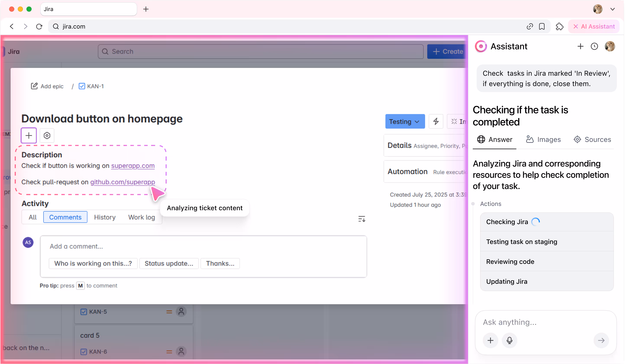Click priority icon on KAN-5 card
Screen dimensions: 639x364
(169, 312)
